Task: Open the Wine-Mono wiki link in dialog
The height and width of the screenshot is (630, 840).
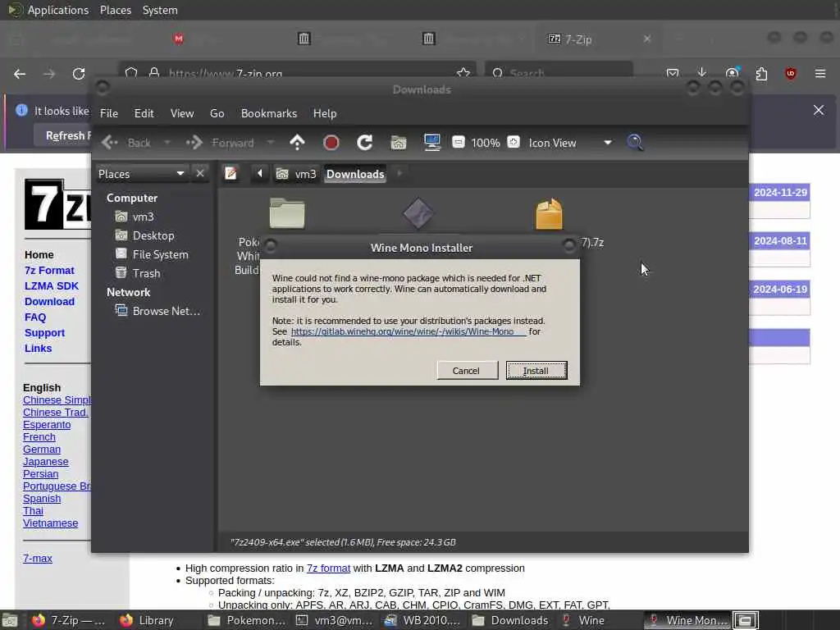Action: click(409, 331)
